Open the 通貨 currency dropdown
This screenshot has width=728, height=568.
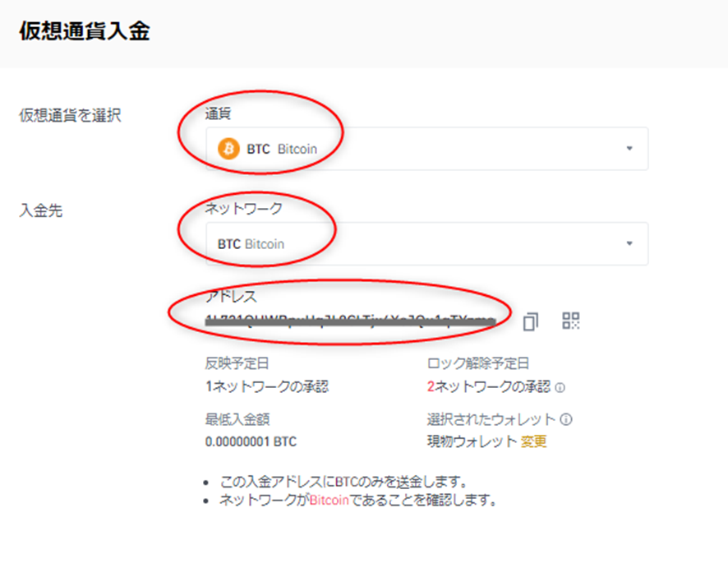[x=426, y=150]
